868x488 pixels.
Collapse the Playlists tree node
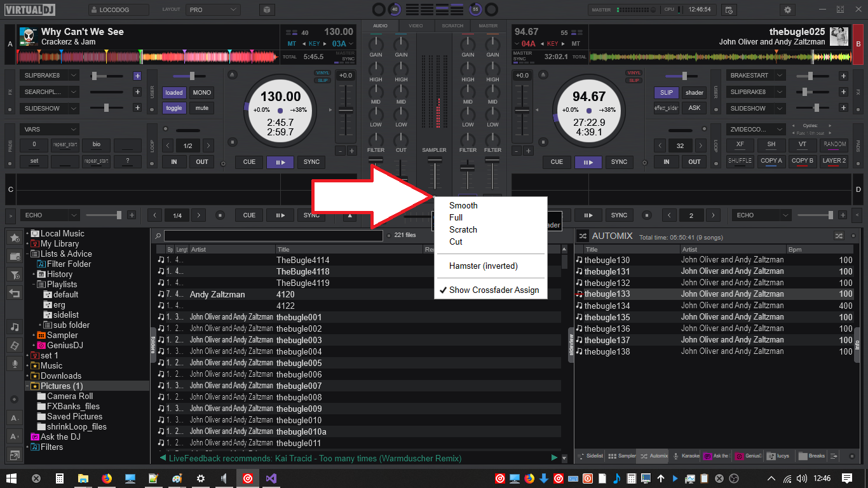34,285
